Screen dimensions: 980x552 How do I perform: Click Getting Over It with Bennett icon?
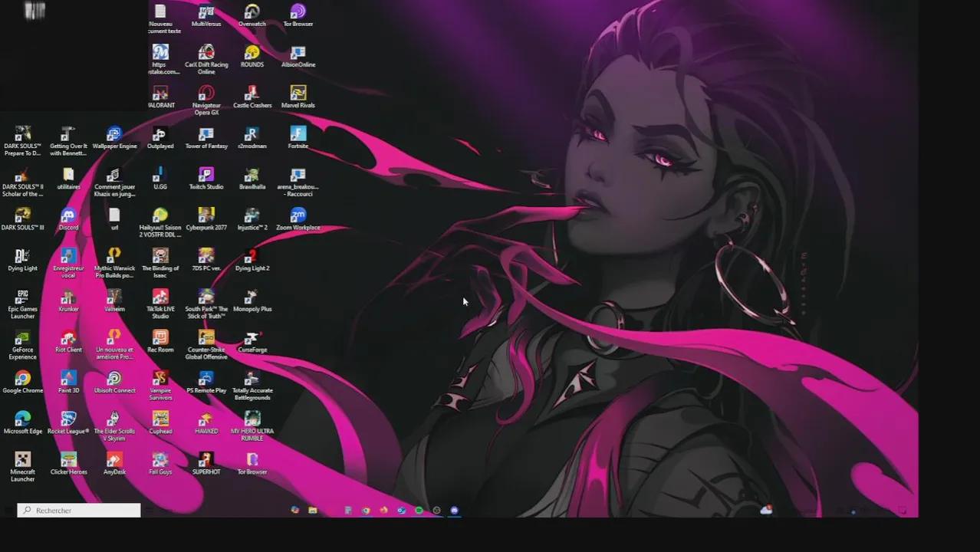click(x=68, y=141)
